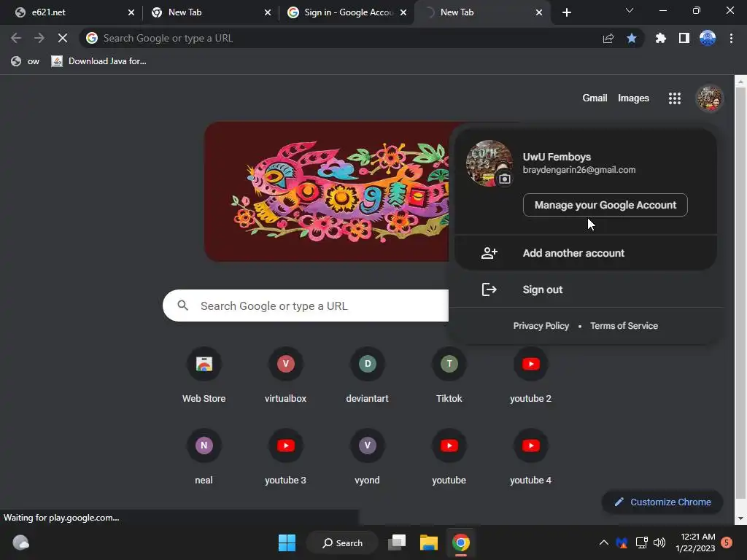Open the Chrome profile avatar in the toolbar

tap(708, 38)
